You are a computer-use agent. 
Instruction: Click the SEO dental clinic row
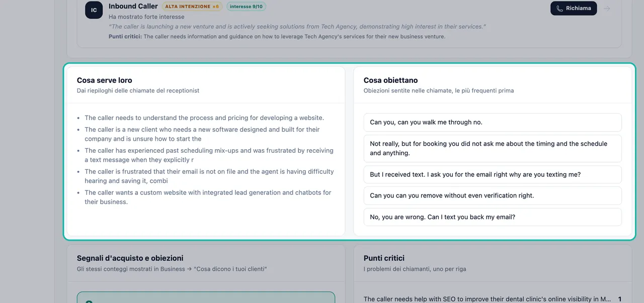point(493,299)
